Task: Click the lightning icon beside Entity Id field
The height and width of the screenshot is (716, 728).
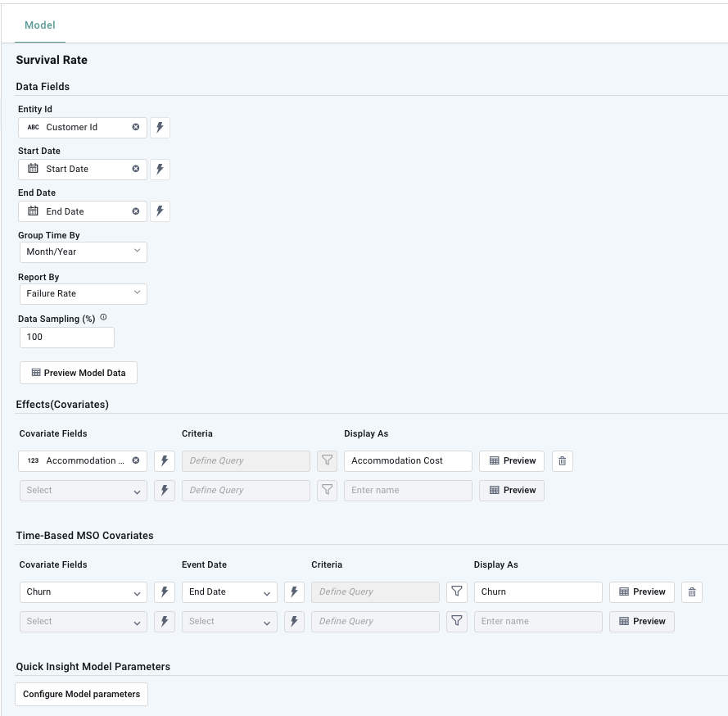Action: [x=160, y=127]
